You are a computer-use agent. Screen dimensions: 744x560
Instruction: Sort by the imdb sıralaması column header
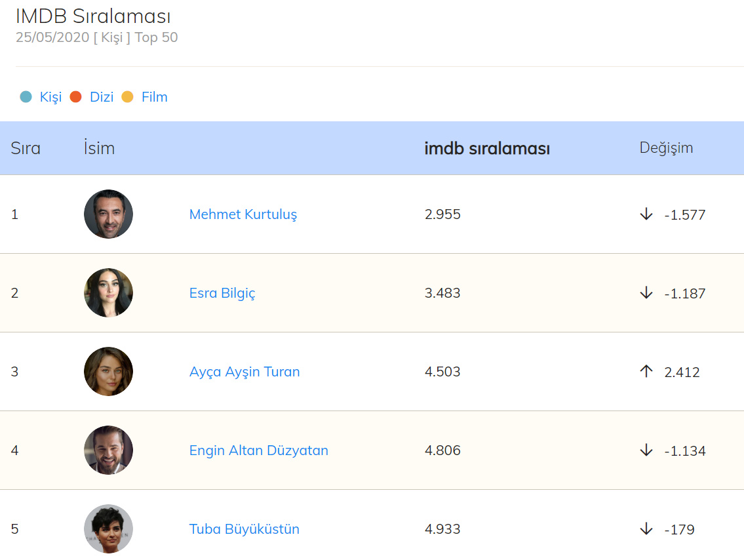click(487, 149)
